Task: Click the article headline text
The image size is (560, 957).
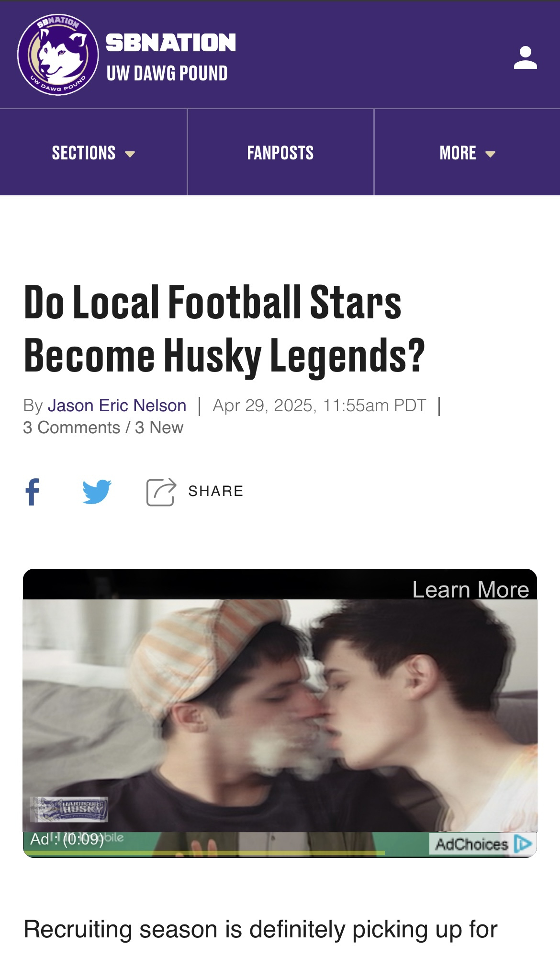Action: tap(224, 328)
